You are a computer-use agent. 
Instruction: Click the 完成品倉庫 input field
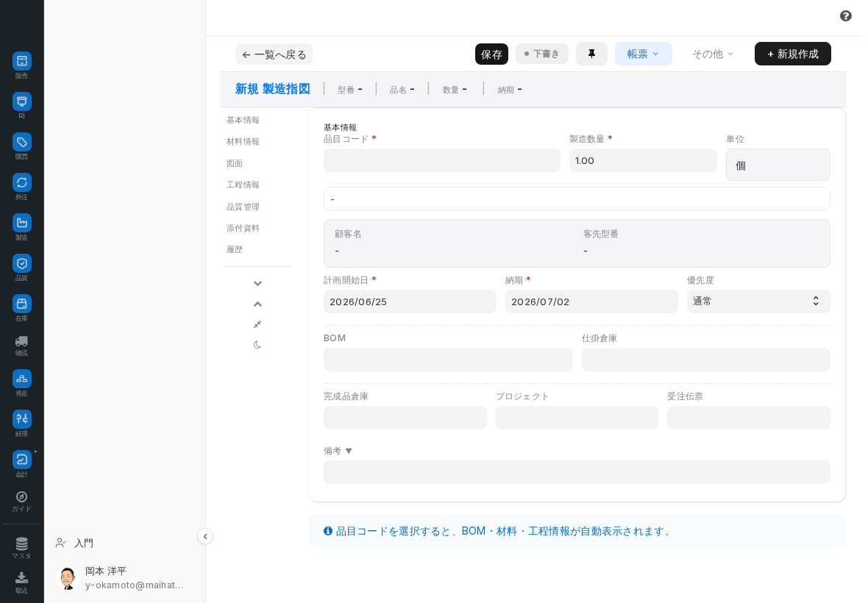coord(405,418)
